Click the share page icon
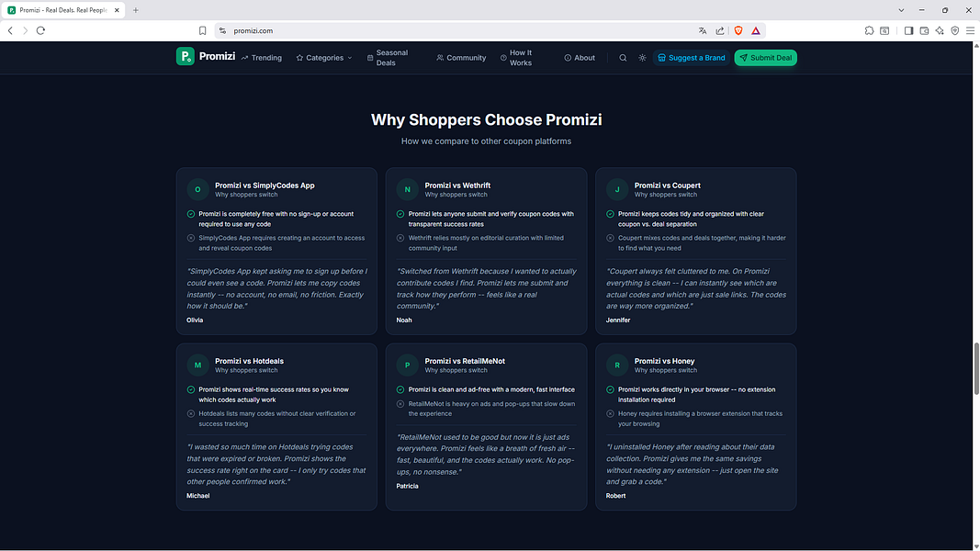The image size is (980, 551). coord(720,30)
